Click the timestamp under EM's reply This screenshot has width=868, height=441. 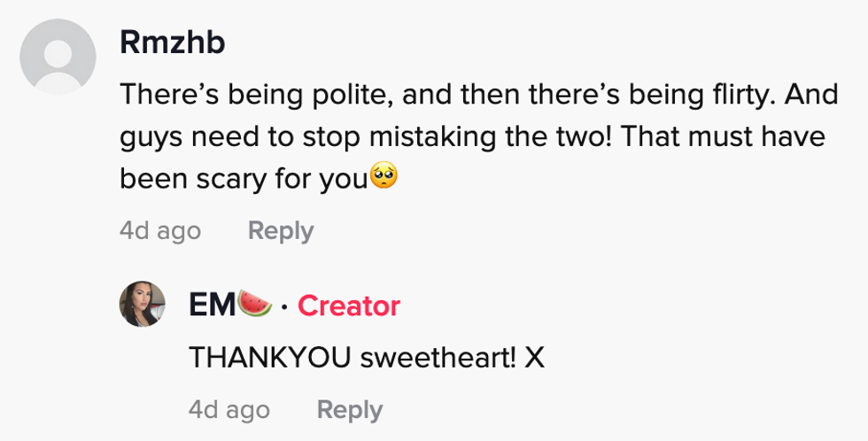pyautogui.click(x=229, y=410)
